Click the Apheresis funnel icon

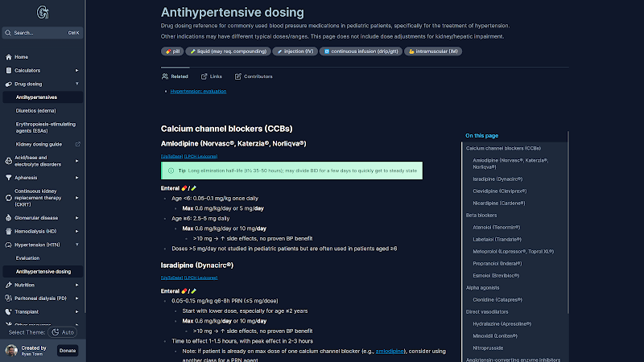coord(9,178)
